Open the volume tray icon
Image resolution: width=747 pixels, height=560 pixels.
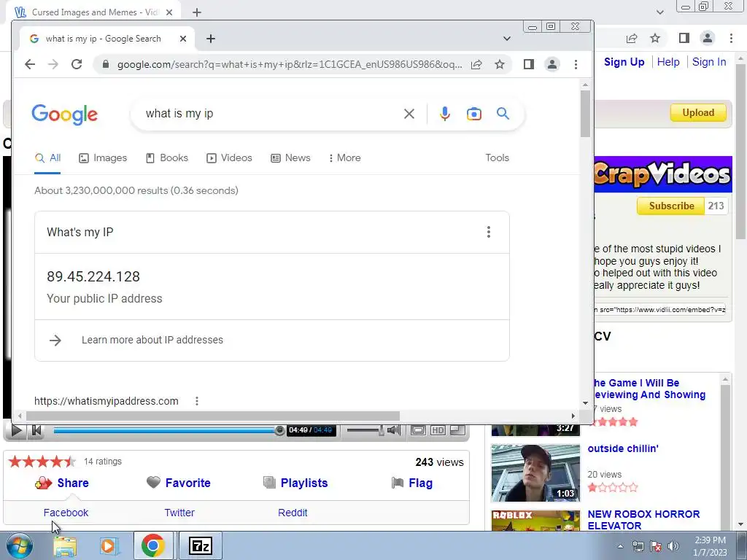[x=673, y=546]
